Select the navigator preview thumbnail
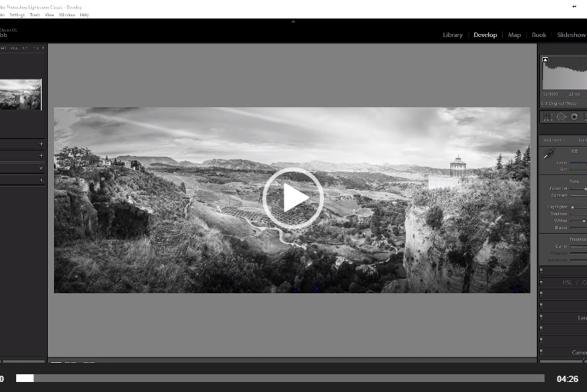 coord(20,94)
